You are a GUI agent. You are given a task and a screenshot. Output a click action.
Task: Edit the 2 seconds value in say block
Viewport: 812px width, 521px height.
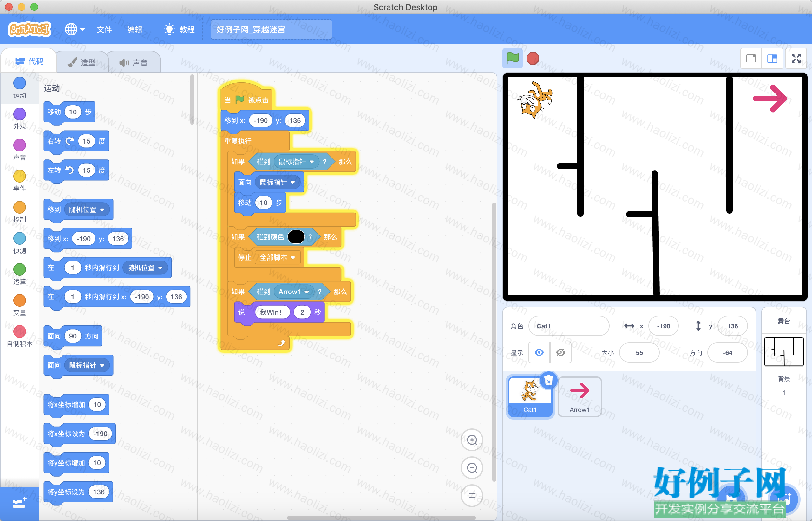tap(302, 312)
